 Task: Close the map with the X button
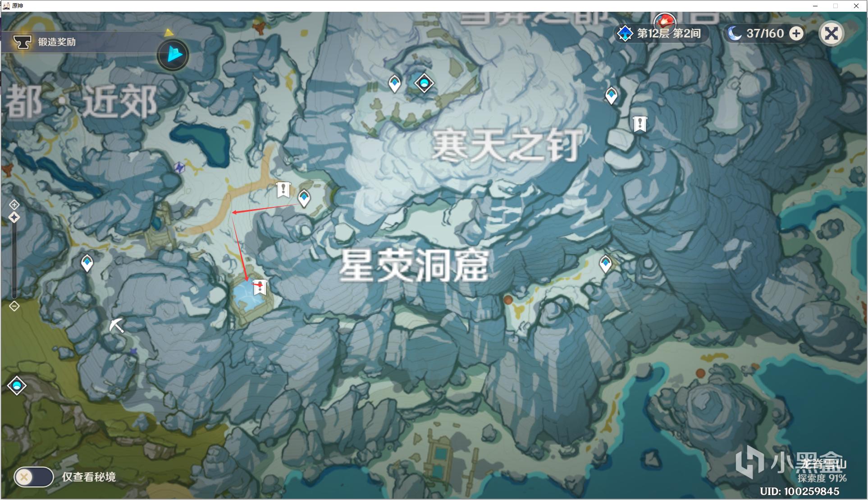[831, 33]
